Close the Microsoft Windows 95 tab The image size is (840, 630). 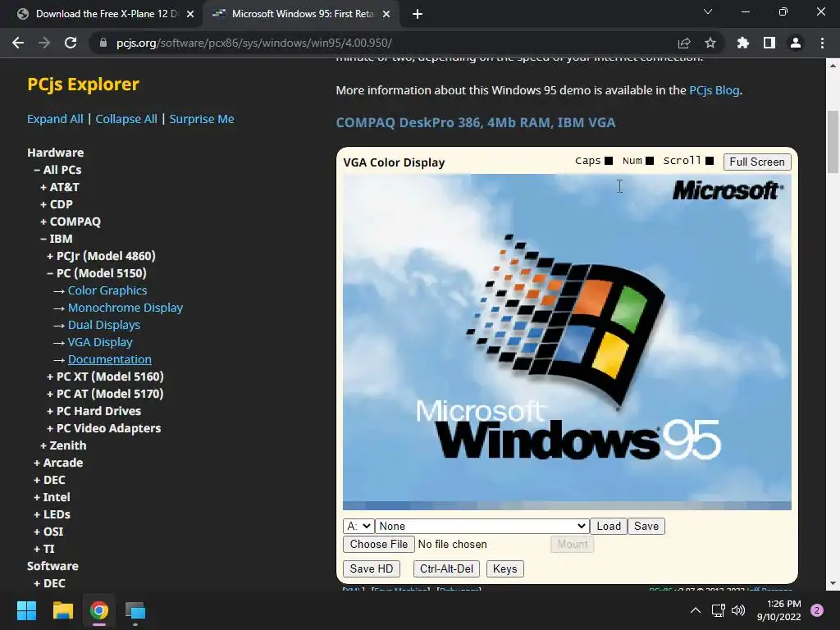386,14
